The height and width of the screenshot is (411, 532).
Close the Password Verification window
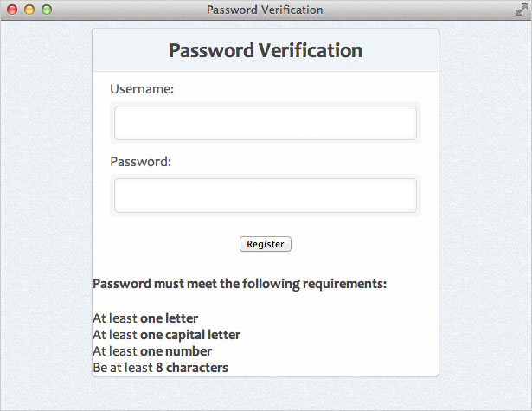12,10
